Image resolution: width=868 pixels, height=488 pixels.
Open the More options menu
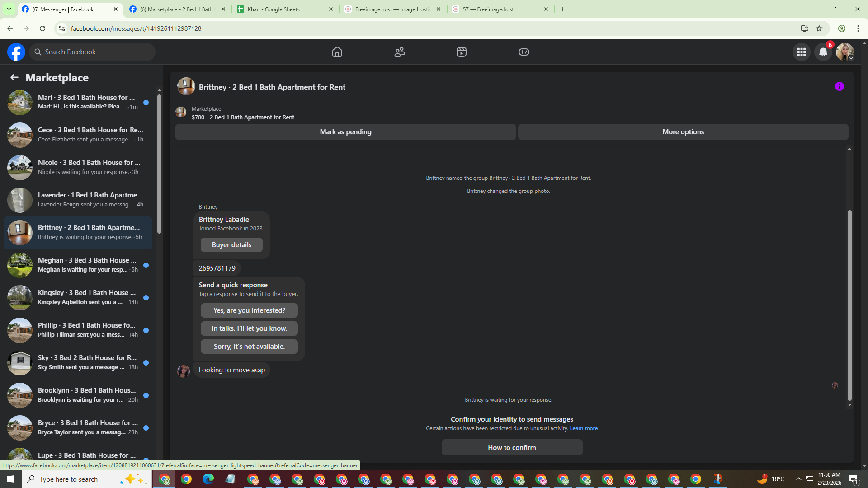[683, 132]
